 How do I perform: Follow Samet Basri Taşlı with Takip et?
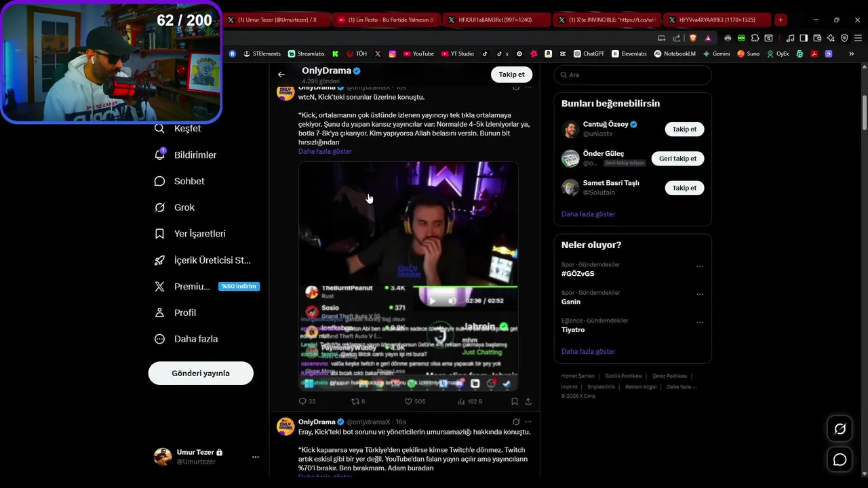coord(684,188)
